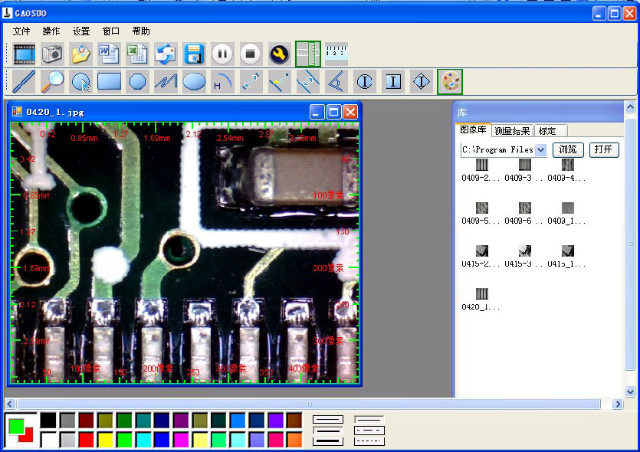
Task: Switch to the 图像库 tab
Action: (473, 130)
